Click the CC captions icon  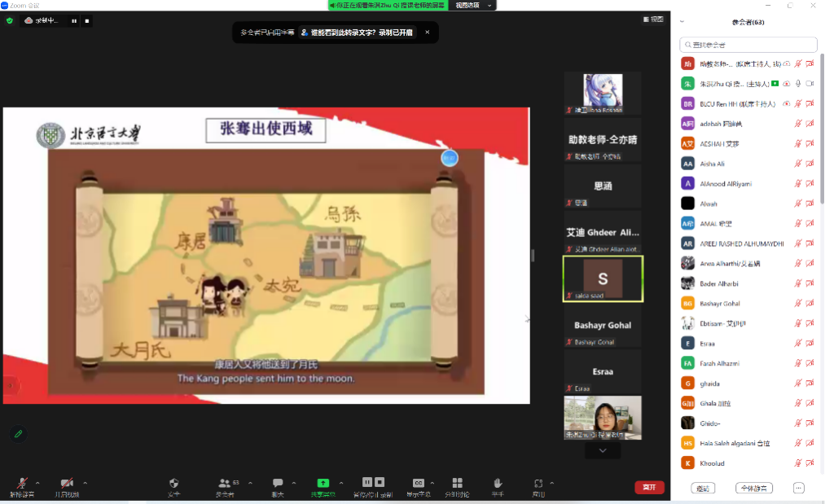(419, 483)
